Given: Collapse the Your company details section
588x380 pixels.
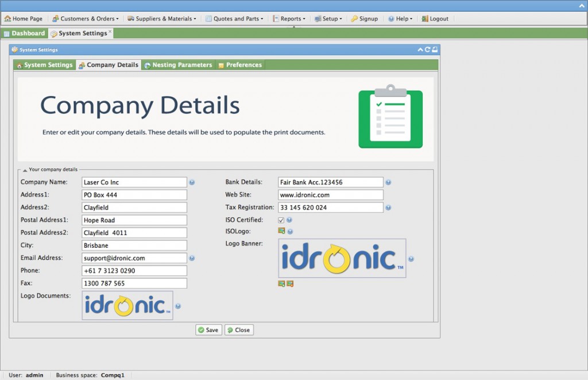Looking at the screenshot, I should tap(24, 169).
